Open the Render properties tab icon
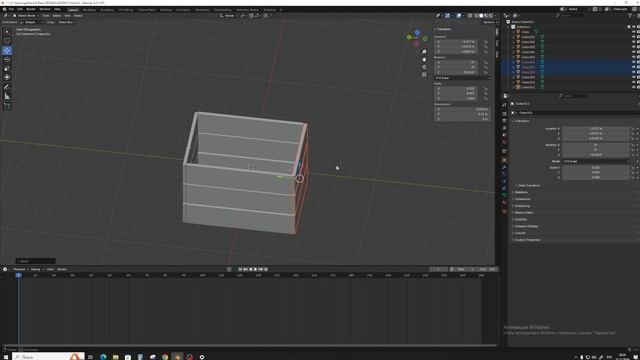The image size is (640, 360). (x=504, y=114)
